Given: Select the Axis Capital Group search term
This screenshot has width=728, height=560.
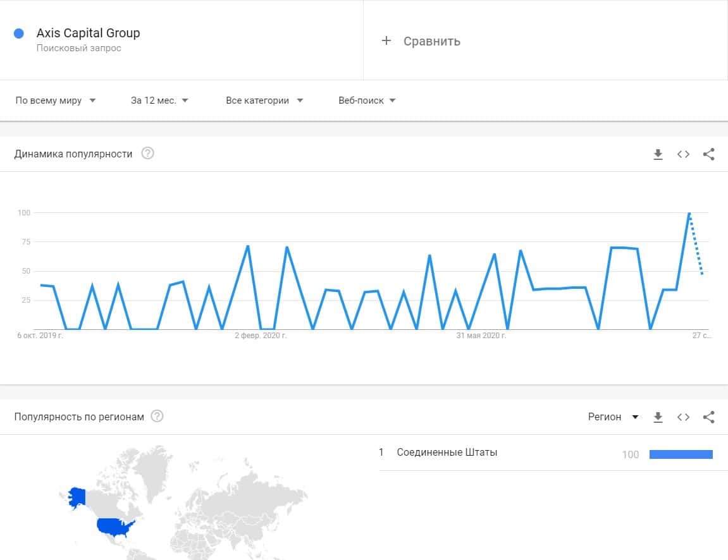Looking at the screenshot, I should click(x=88, y=33).
